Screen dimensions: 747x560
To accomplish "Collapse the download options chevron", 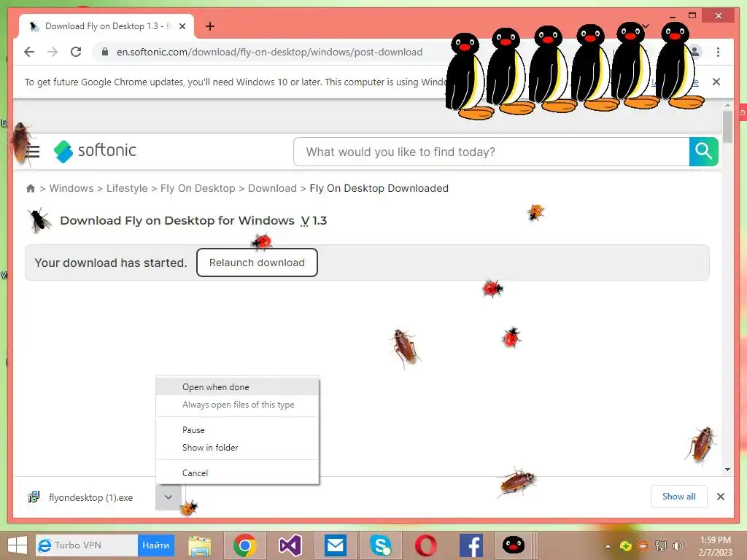I will point(169,497).
